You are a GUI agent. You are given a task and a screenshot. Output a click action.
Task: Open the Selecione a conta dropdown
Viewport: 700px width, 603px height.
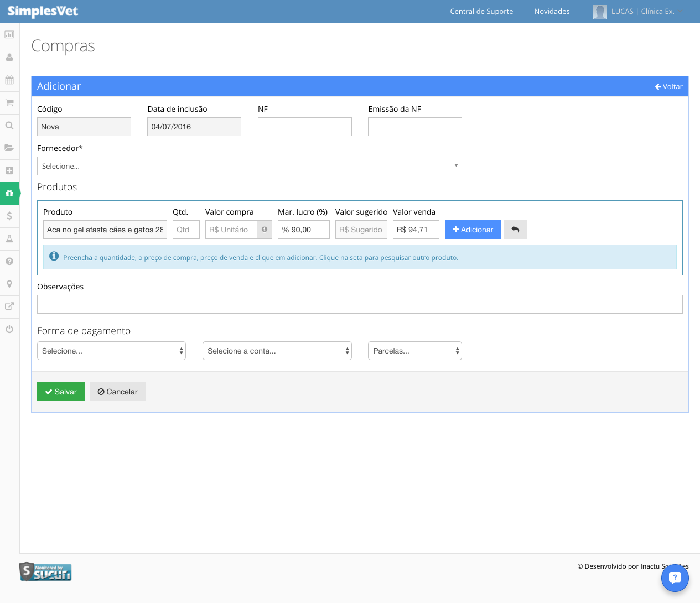[277, 351]
